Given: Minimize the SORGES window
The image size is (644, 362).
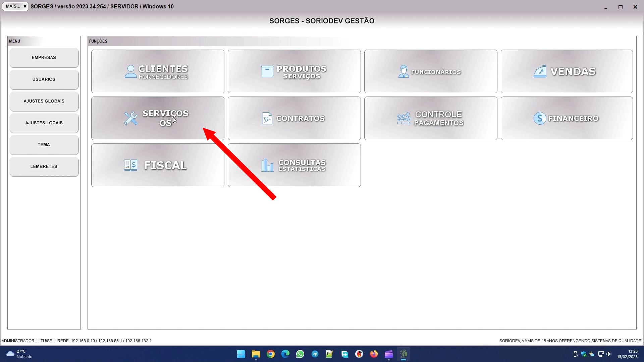Looking at the screenshot, I should (606, 7).
